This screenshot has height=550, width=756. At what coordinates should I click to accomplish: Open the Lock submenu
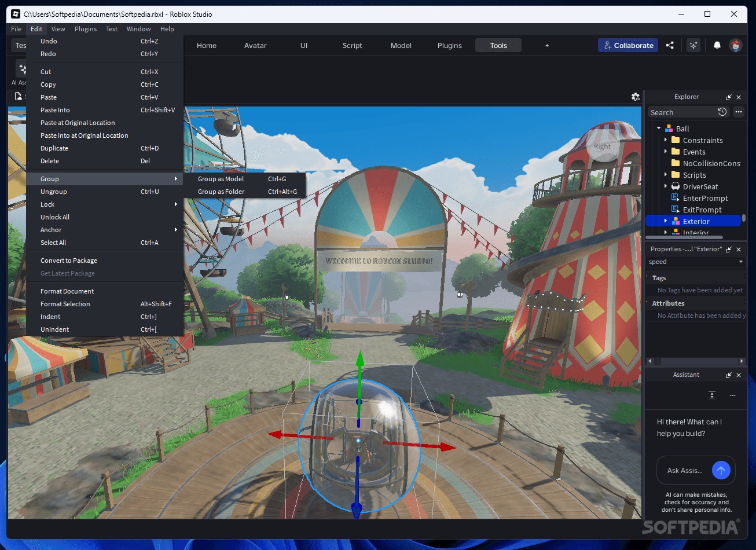[x=105, y=204]
